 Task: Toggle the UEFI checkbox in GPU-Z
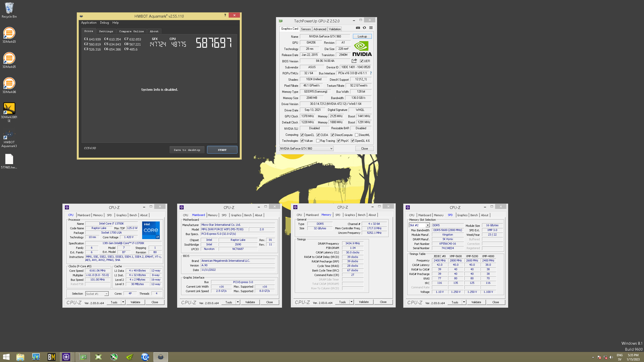(361, 61)
